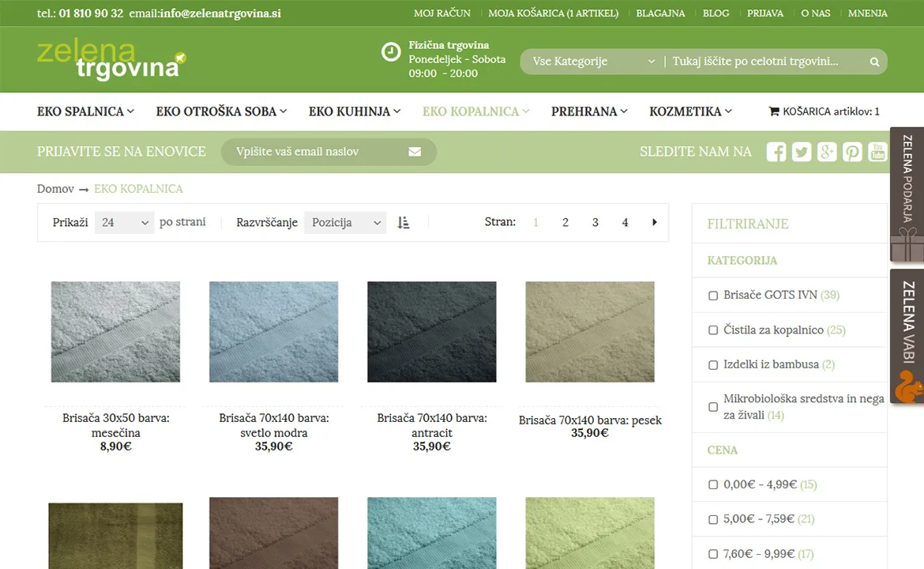The width and height of the screenshot is (924, 569).
Task: Expand PREHRANA menu
Action: coord(588,111)
